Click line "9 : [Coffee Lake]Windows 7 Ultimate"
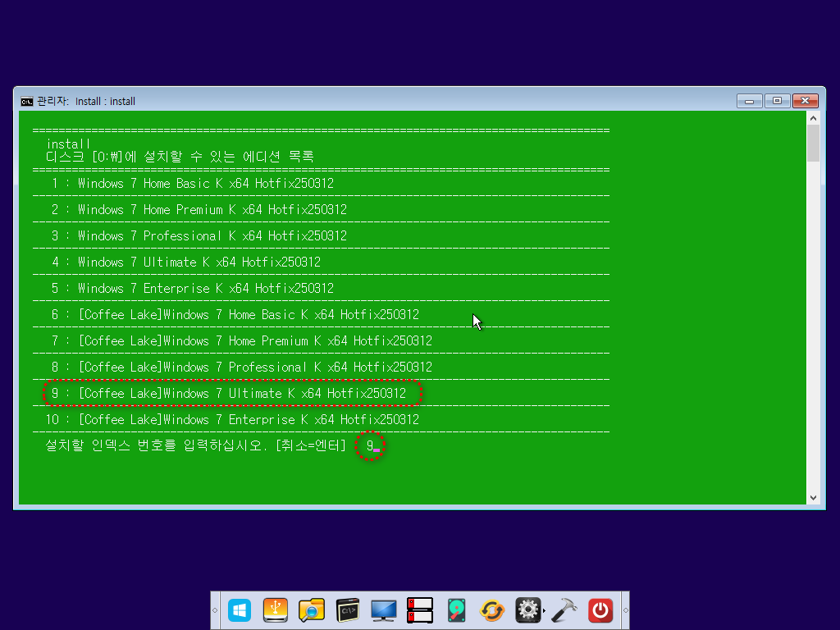The width and height of the screenshot is (840, 630). (x=229, y=393)
